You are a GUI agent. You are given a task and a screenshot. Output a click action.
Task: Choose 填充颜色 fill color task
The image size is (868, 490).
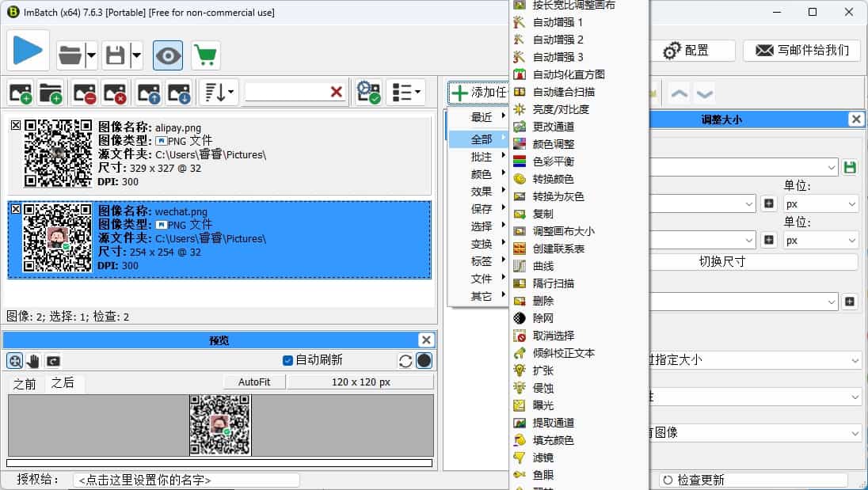click(x=578, y=440)
